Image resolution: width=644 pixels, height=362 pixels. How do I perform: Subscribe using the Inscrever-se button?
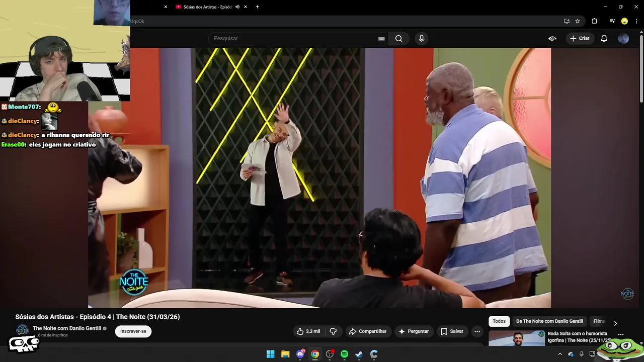(133, 331)
